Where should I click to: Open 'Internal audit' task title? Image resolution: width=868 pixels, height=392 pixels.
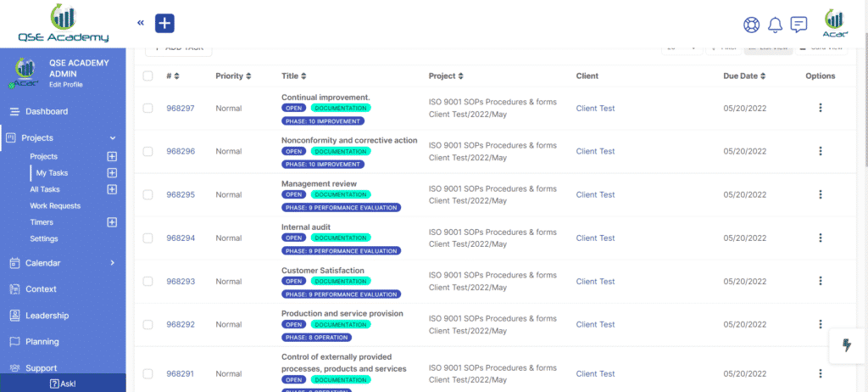[x=305, y=227]
